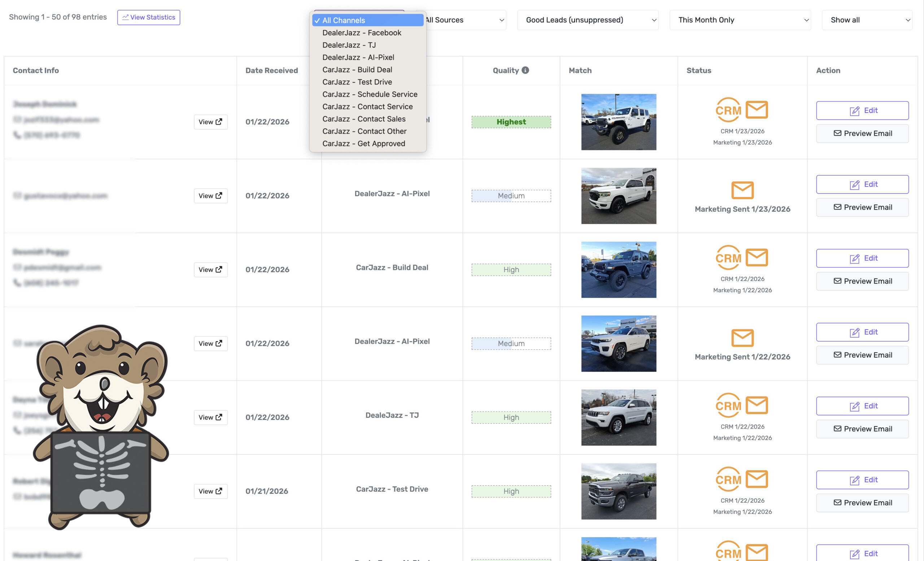
Task: Click the CRM icon in DealeJazz TJ row
Action: pyautogui.click(x=728, y=405)
